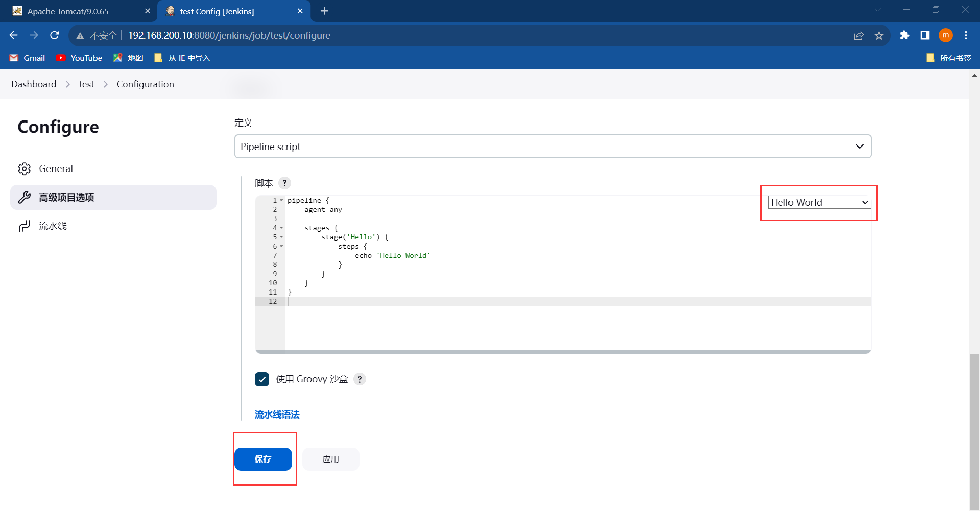980x511 pixels.
Task: Click the 'agent any' code line
Action: (323, 209)
